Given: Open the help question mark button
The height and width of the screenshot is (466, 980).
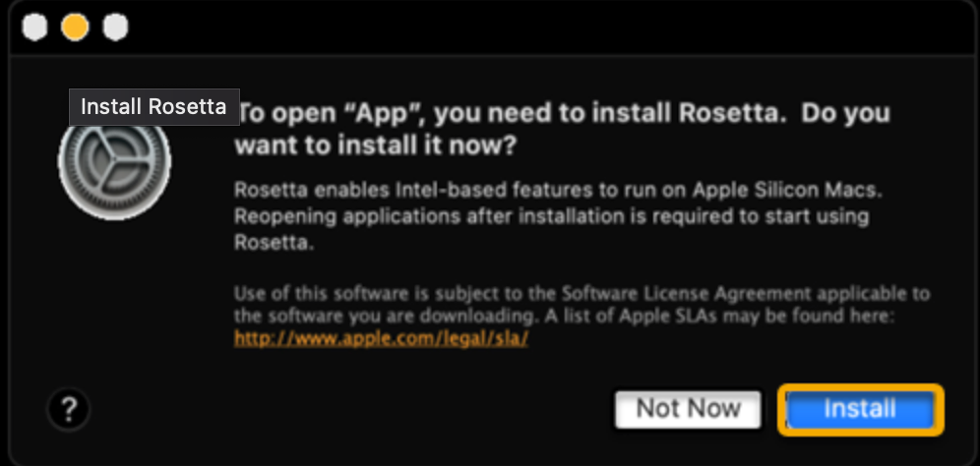Looking at the screenshot, I should pyautogui.click(x=69, y=410).
